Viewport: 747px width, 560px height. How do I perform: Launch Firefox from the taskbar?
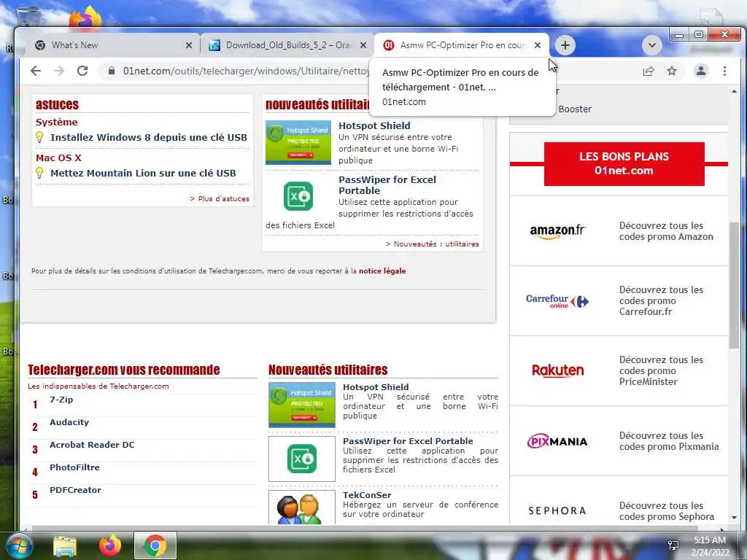tap(110, 545)
